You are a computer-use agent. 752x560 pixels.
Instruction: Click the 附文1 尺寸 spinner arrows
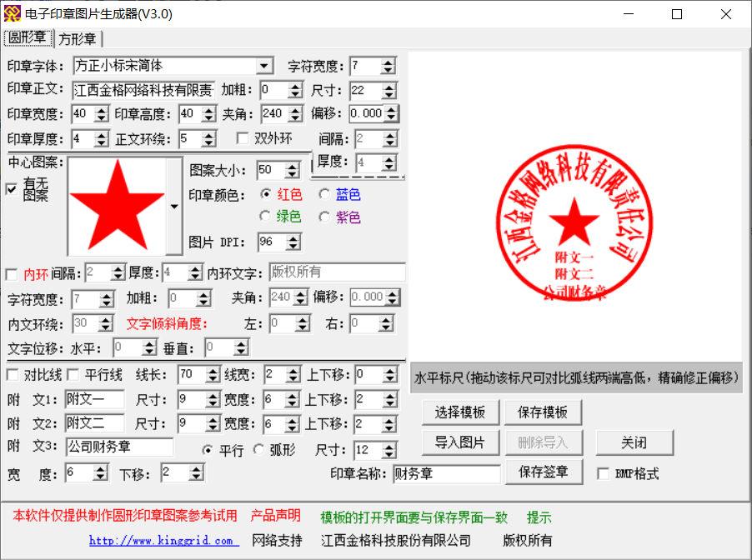click(x=212, y=399)
